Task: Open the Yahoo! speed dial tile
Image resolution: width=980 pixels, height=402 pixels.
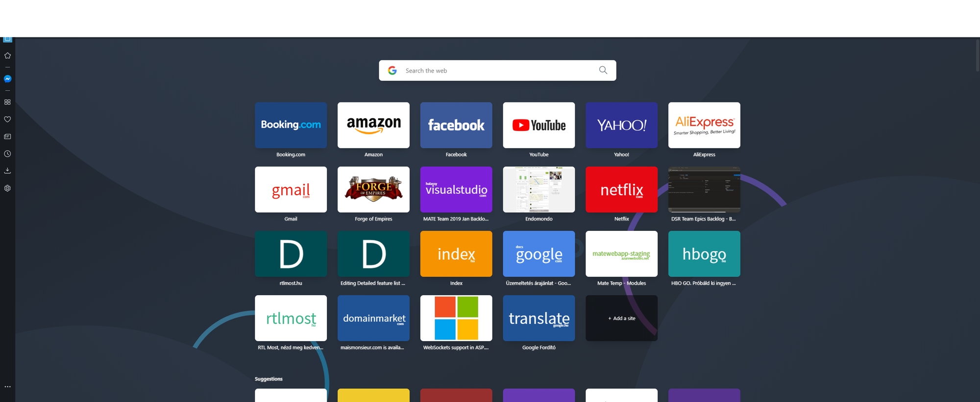Action: pyautogui.click(x=621, y=125)
